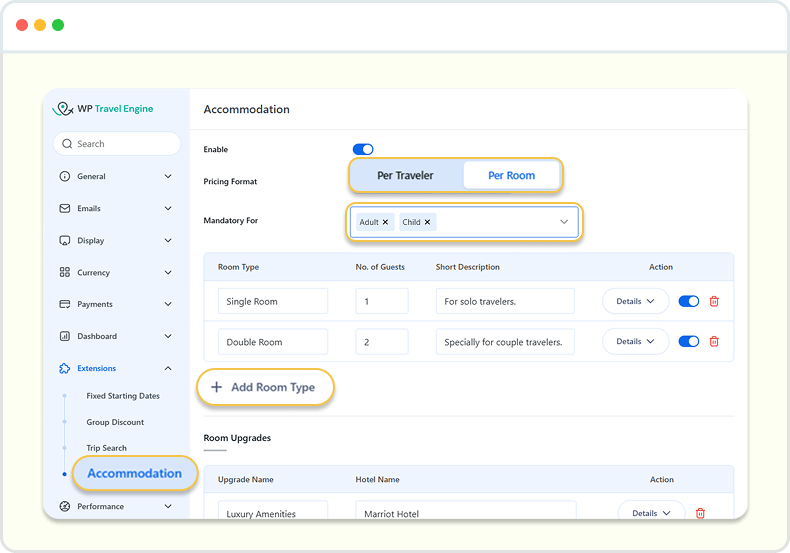This screenshot has width=790, height=553.
Task: Collapse the Extensions menu chevron
Action: (x=168, y=369)
